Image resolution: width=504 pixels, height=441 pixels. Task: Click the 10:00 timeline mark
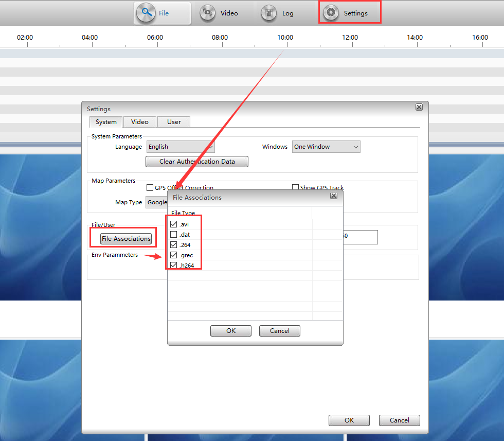click(285, 38)
